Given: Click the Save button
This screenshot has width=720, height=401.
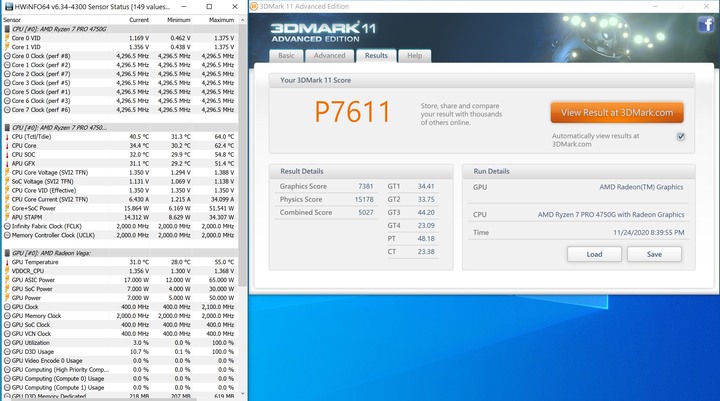Looking at the screenshot, I should coord(654,254).
